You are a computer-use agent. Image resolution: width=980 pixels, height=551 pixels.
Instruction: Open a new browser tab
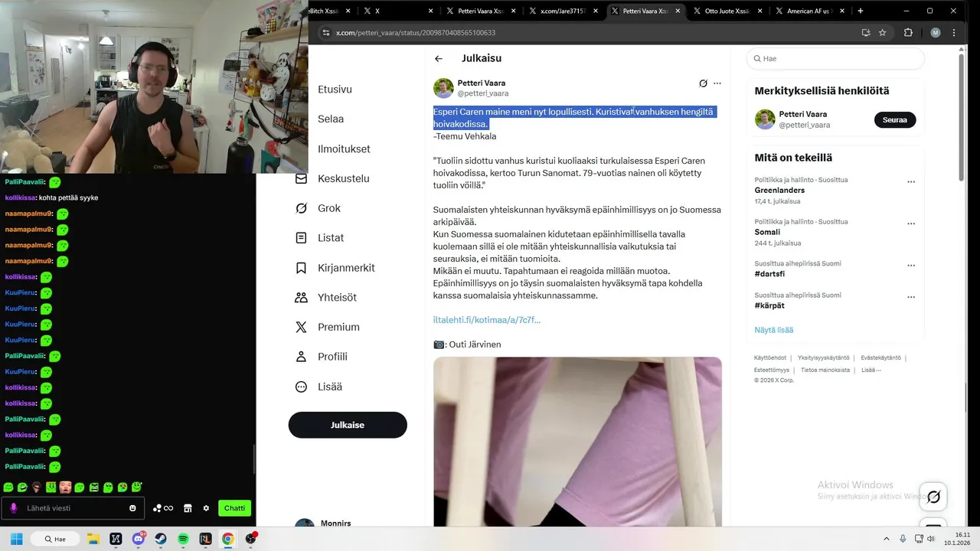point(861,11)
